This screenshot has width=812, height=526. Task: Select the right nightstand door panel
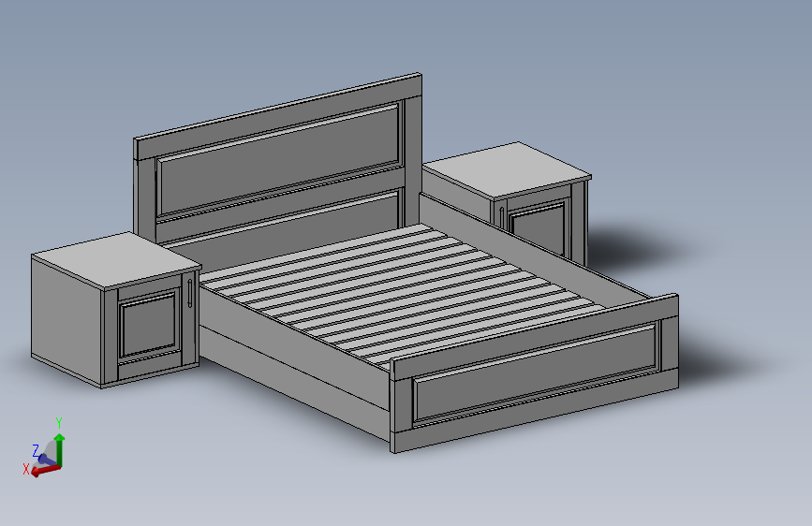(x=538, y=228)
